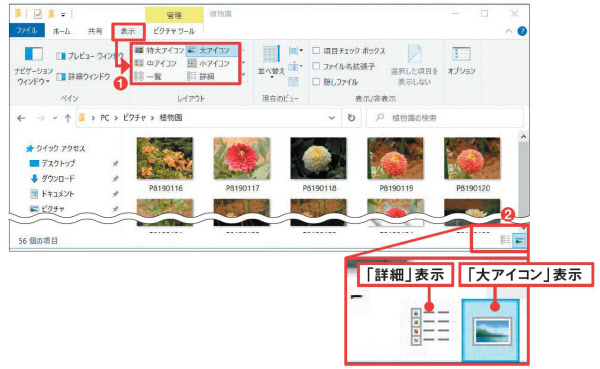Toggle the プレビュー ウィンドウ button
This screenshot has width=600, height=369.
pyautogui.click(x=90, y=56)
